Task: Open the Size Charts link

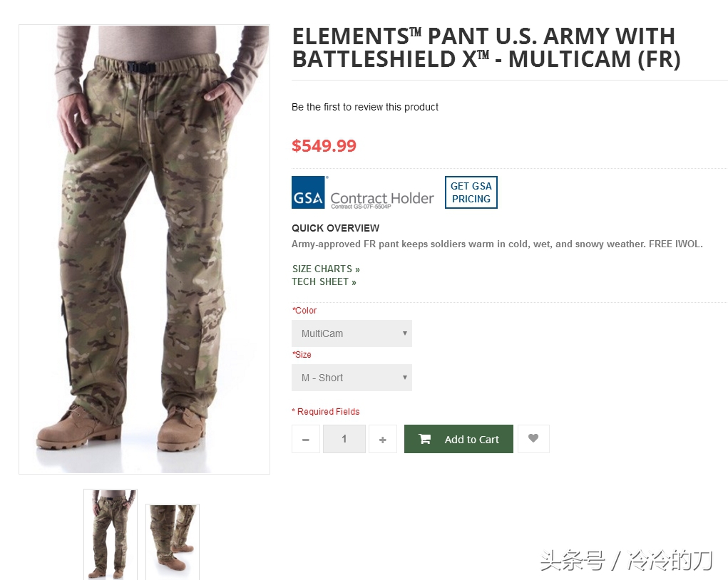Action: pos(326,269)
